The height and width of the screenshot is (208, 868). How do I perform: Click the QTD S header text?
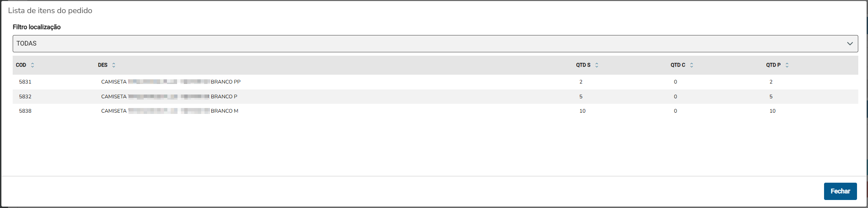coord(583,65)
